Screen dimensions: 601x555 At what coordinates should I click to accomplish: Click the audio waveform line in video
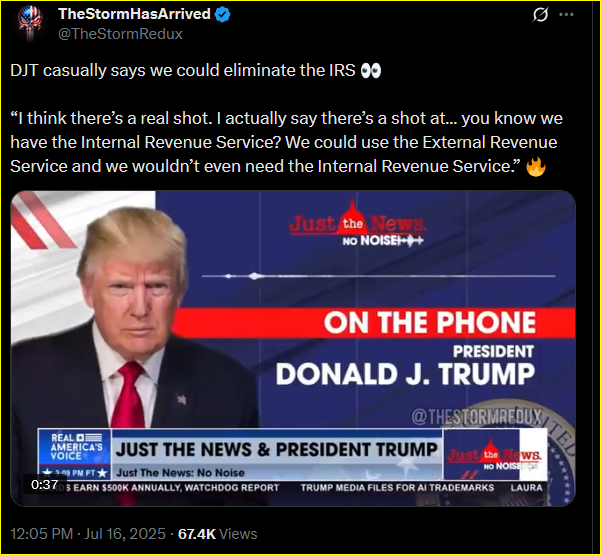(x=378, y=276)
